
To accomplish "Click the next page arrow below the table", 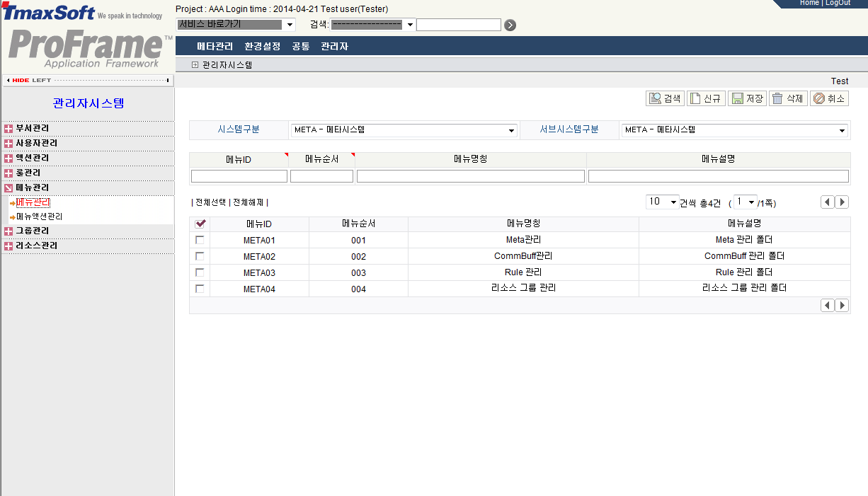I will pyautogui.click(x=842, y=305).
